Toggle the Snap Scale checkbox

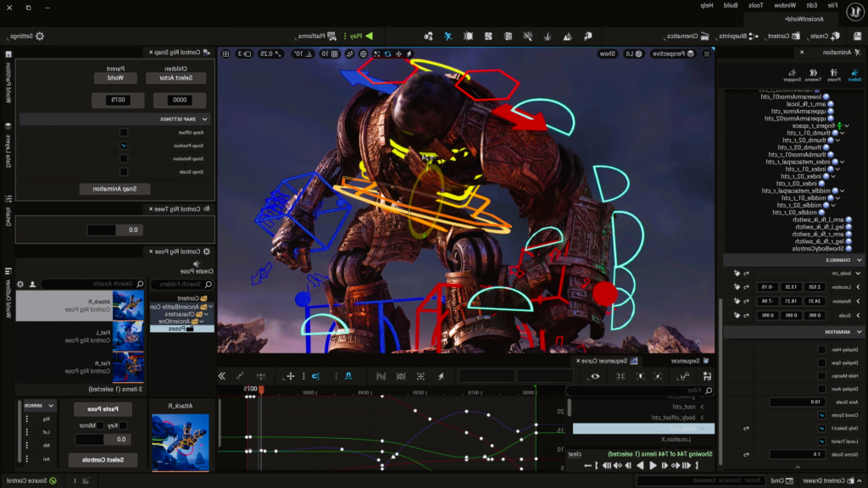pos(124,172)
